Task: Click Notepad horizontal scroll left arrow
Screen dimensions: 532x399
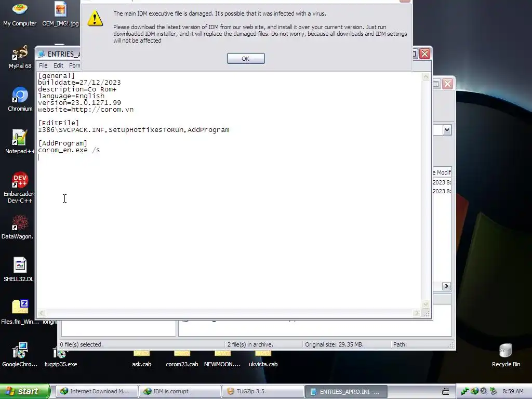Action: point(42,313)
